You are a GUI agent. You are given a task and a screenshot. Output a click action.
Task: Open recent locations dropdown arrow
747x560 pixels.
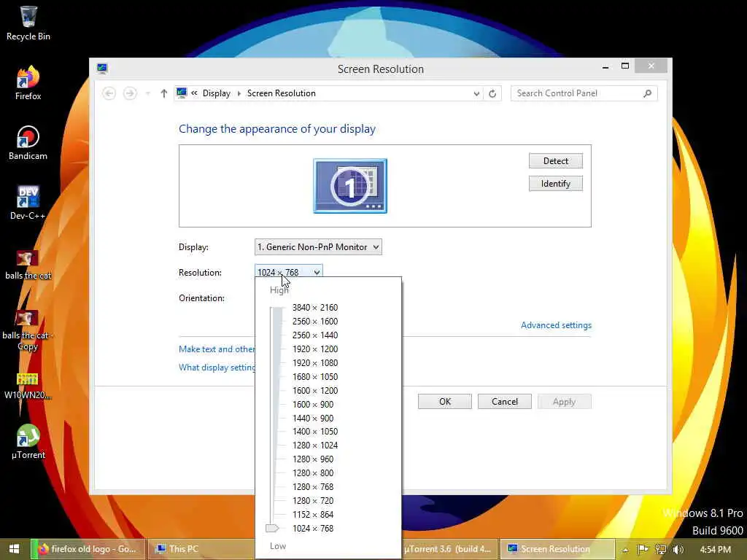(147, 93)
